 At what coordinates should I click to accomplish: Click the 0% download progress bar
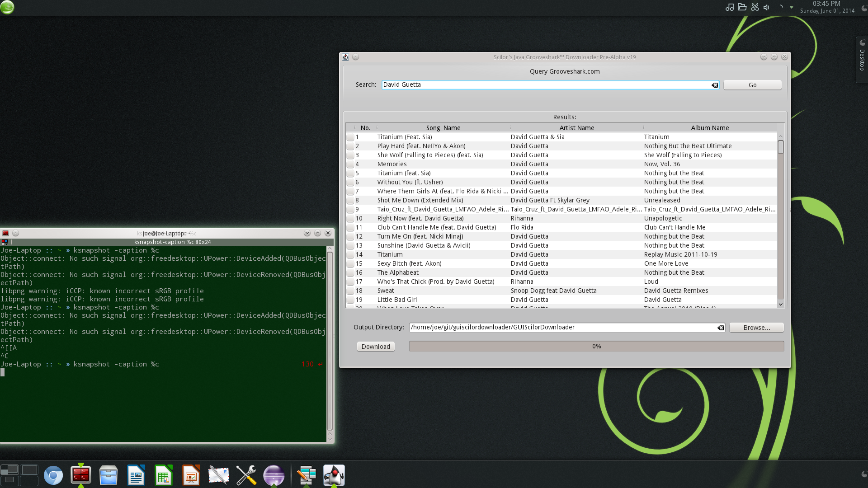597,346
